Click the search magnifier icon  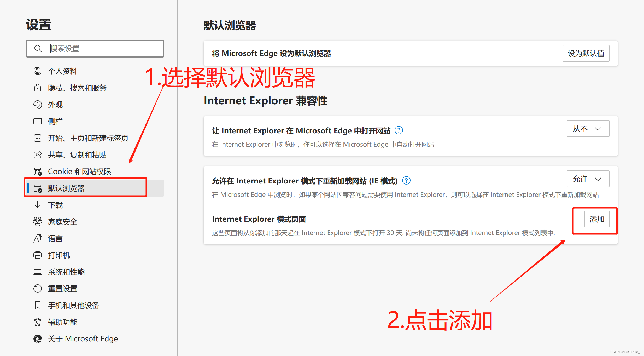click(x=38, y=49)
